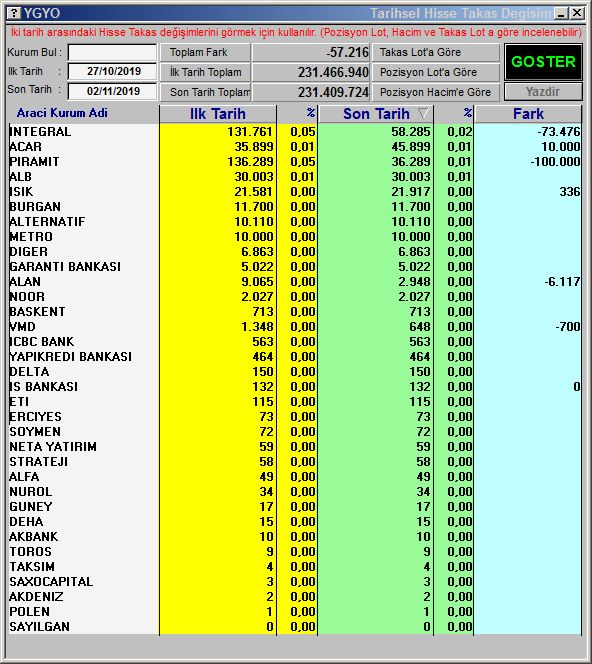This screenshot has width=592, height=664.
Task: Select the SAYILGAN row name
Action: tap(39, 627)
